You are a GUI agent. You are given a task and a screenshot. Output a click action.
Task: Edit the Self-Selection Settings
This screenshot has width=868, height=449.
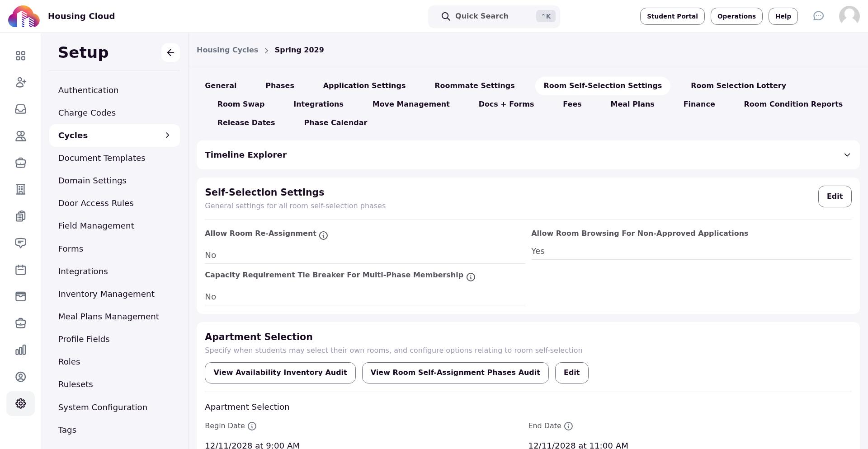point(835,196)
